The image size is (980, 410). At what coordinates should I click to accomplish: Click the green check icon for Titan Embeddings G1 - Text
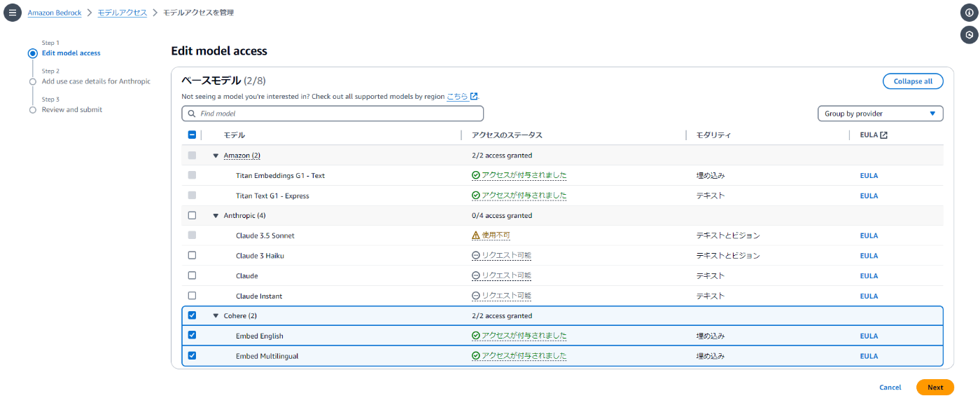[476, 175]
